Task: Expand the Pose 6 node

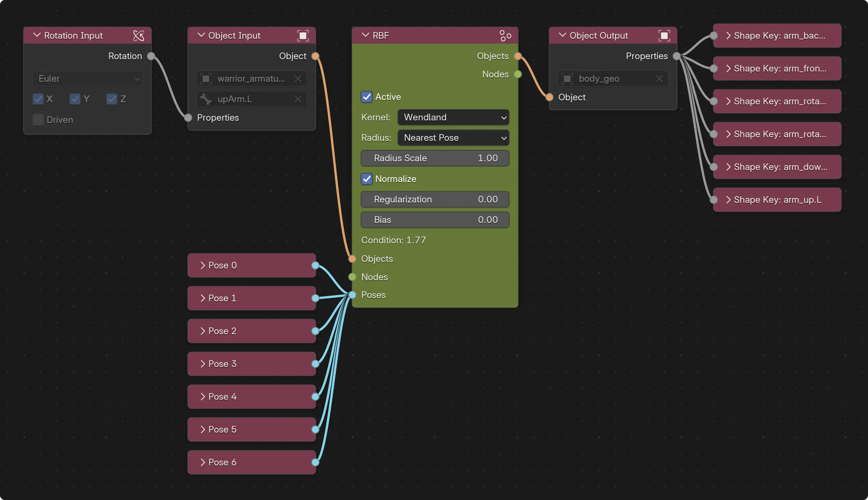Action: point(203,462)
